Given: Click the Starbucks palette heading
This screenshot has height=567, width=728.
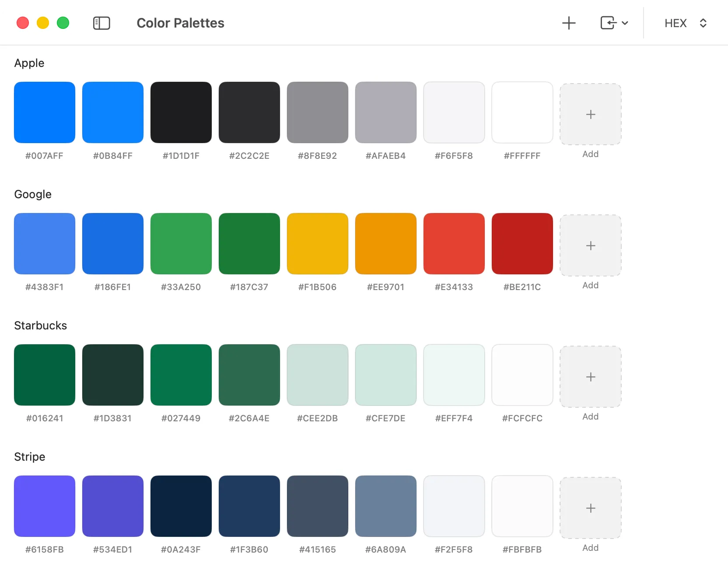Looking at the screenshot, I should click(40, 325).
